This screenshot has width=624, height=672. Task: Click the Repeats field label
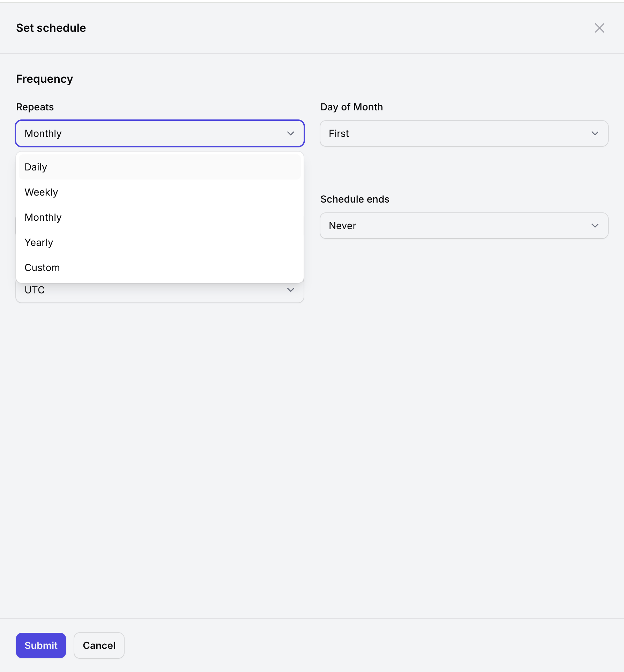point(35,107)
